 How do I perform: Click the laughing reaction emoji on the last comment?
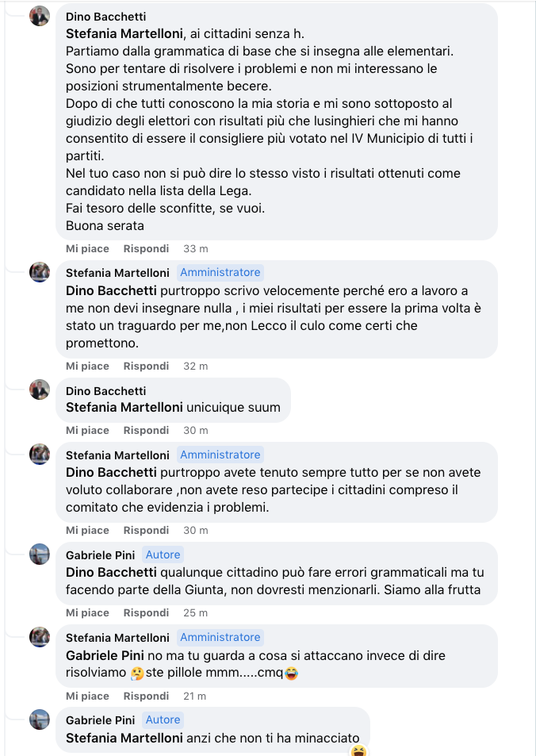358,750
